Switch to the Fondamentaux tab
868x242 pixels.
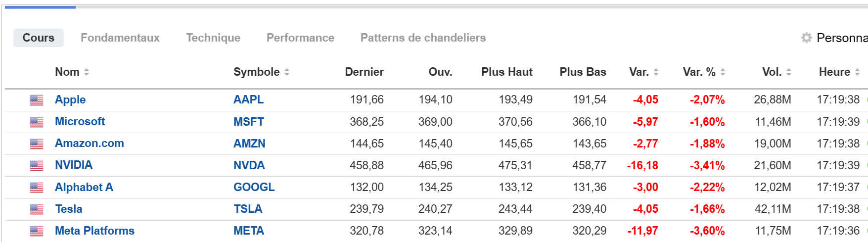tap(120, 38)
